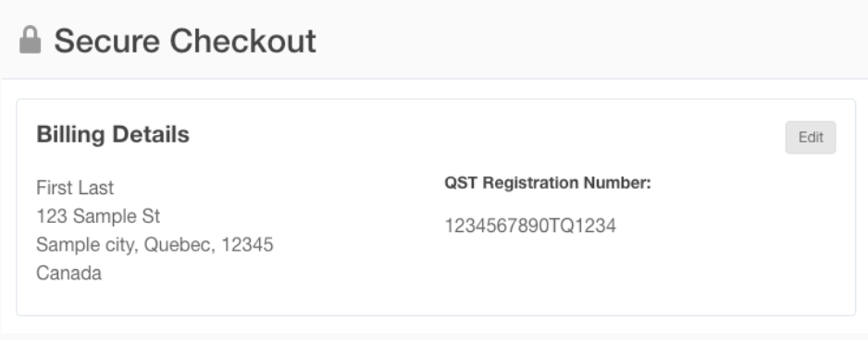Click the Sample city, Quebec, 12345 line
The image size is (868, 344).
[155, 245]
